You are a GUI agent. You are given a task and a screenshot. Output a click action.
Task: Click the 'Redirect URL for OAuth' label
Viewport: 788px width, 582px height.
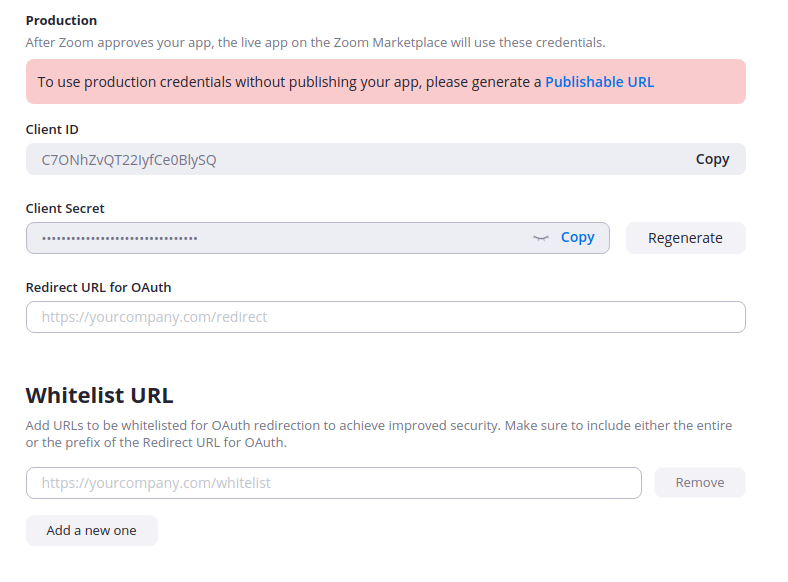point(98,287)
